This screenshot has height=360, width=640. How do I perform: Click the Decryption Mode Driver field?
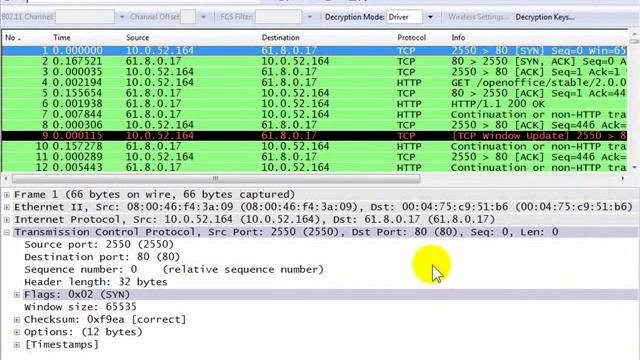tap(404, 17)
